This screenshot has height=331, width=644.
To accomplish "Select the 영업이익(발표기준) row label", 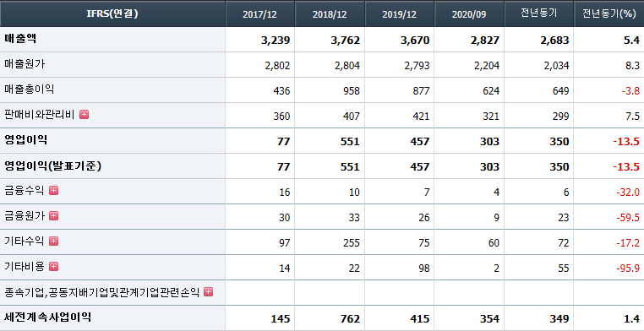I will [53, 165].
